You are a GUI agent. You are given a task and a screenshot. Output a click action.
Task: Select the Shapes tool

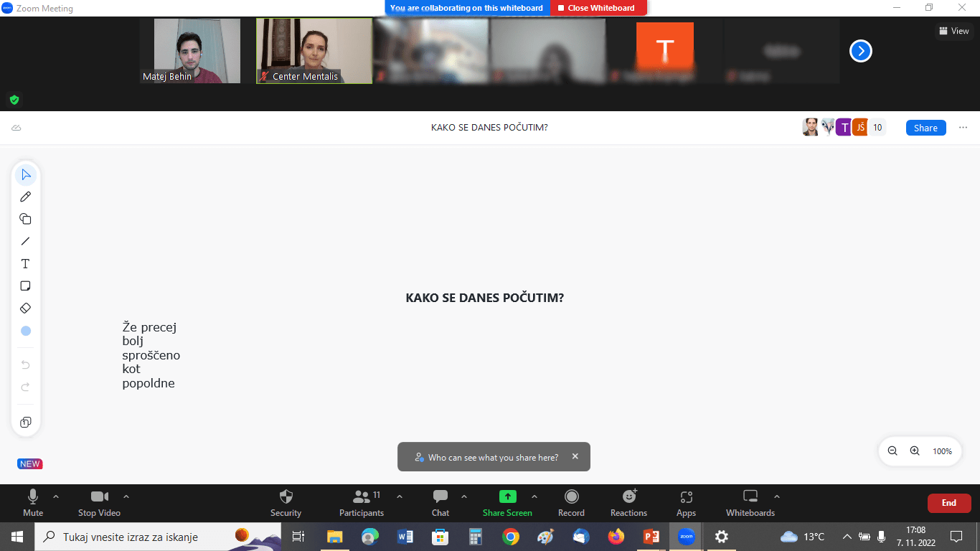coord(26,219)
